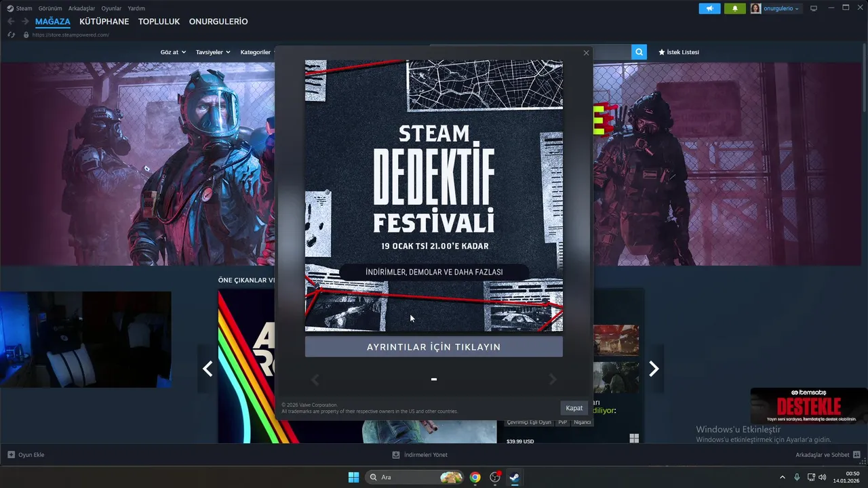Click the Kapat button
The width and height of the screenshot is (868, 488).
coord(574,408)
